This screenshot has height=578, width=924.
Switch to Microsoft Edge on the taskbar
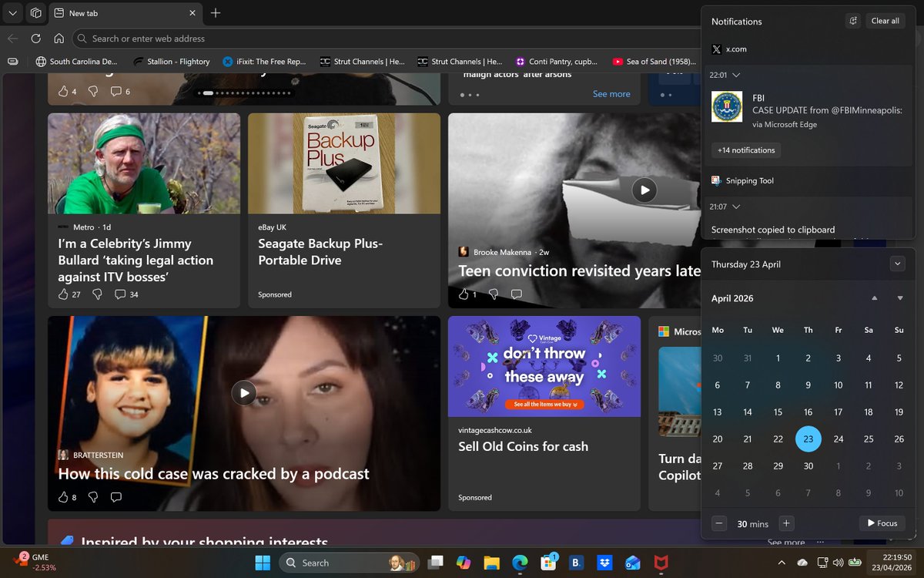[520, 563]
